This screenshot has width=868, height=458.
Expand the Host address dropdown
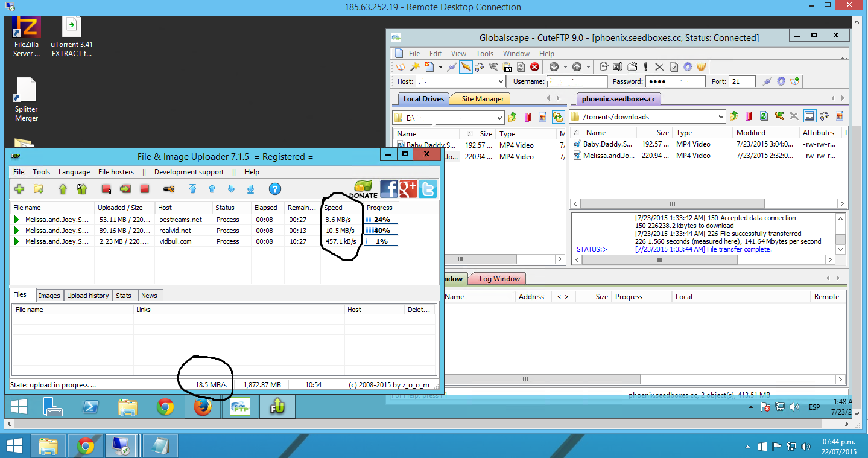pyautogui.click(x=501, y=81)
